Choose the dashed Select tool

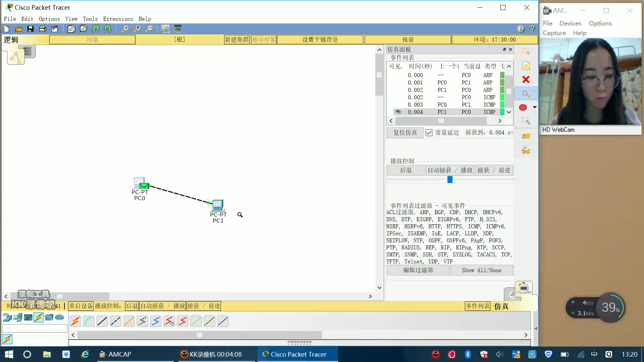[x=526, y=52]
